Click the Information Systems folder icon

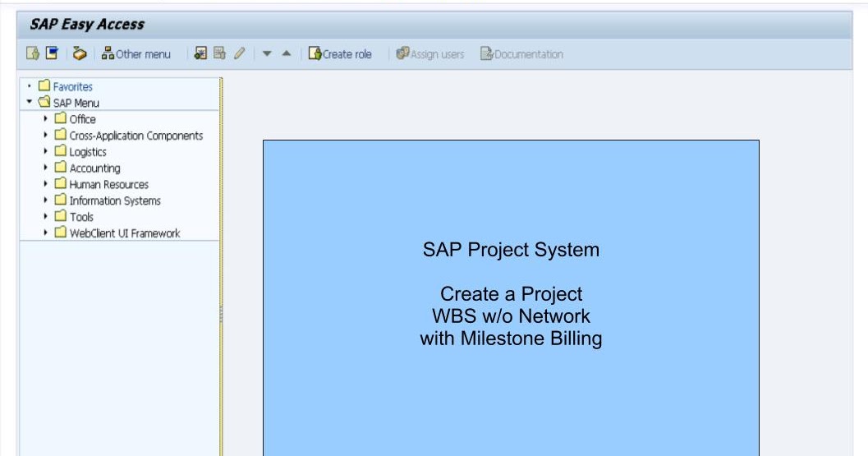tap(60, 200)
